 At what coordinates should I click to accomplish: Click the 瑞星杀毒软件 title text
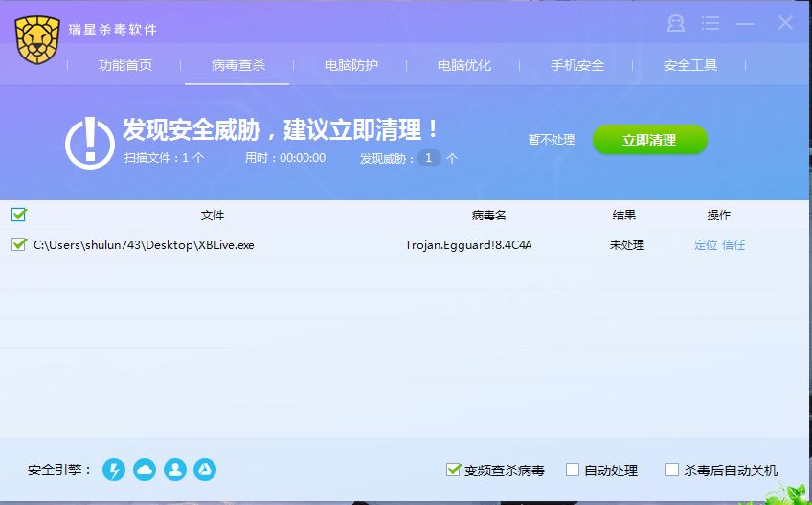click(x=112, y=30)
